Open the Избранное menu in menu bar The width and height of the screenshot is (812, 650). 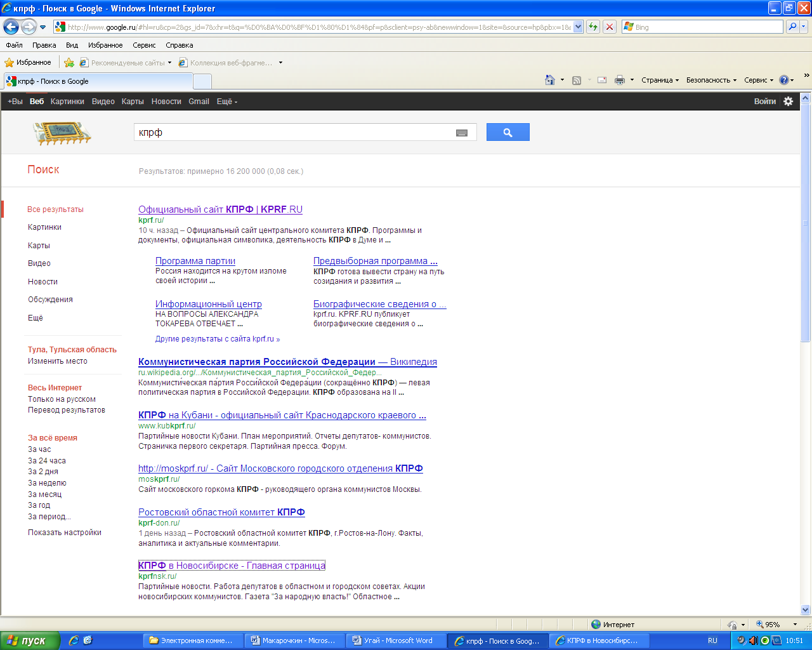pos(105,45)
